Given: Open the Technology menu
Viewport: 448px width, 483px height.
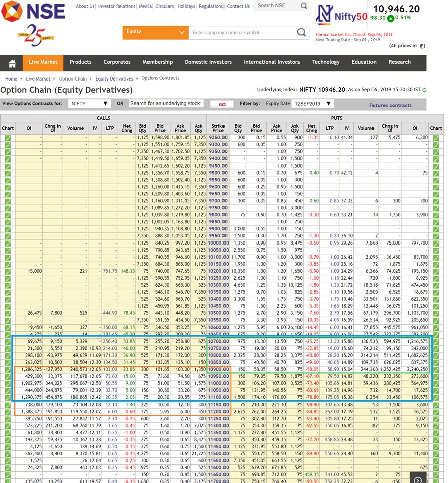Looking at the screenshot, I should pyautogui.click(x=325, y=62).
